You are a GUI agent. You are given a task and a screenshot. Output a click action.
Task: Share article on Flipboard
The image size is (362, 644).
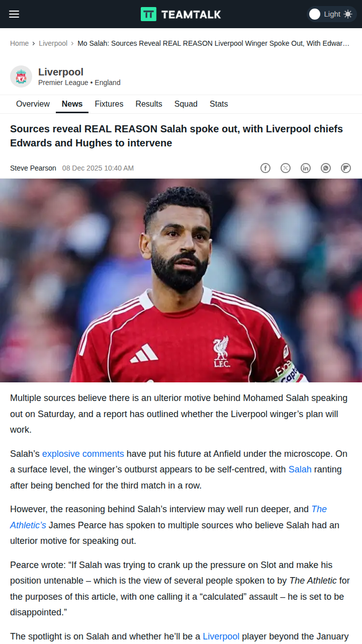pos(346,168)
